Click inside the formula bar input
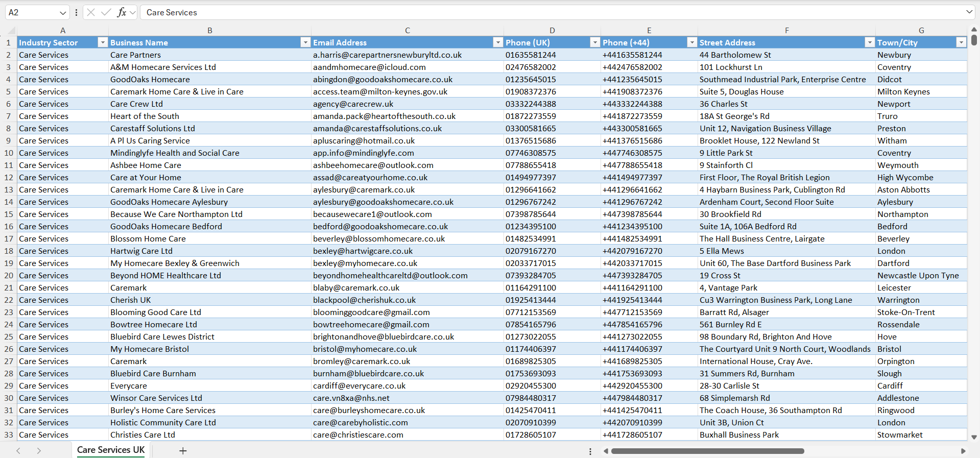The width and height of the screenshot is (980, 458). 552,12
